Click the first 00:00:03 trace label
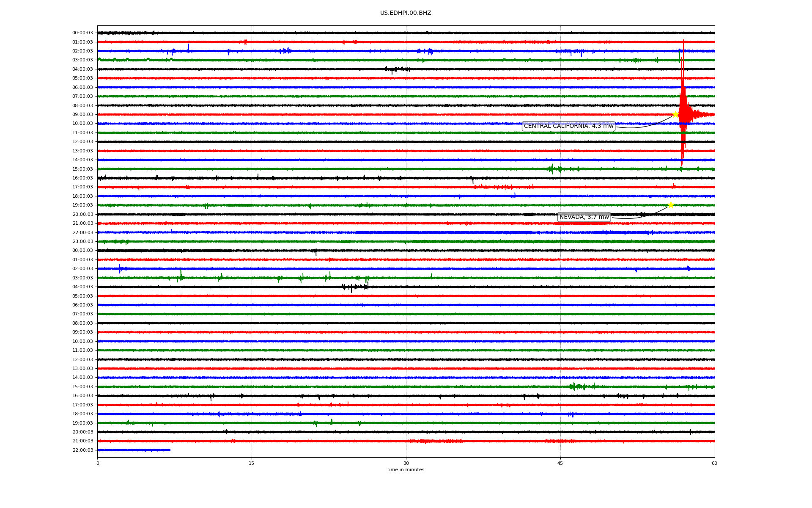 coord(82,33)
